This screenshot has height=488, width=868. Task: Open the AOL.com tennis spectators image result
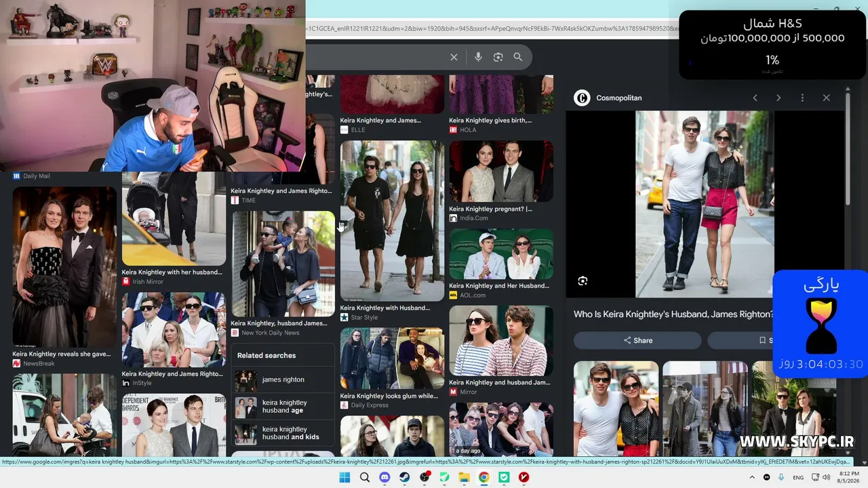click(x=501, y=254)
